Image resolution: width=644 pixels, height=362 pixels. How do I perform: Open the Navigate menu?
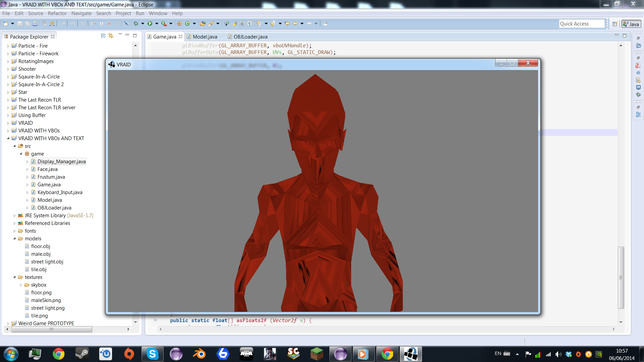tap(82, 13)
